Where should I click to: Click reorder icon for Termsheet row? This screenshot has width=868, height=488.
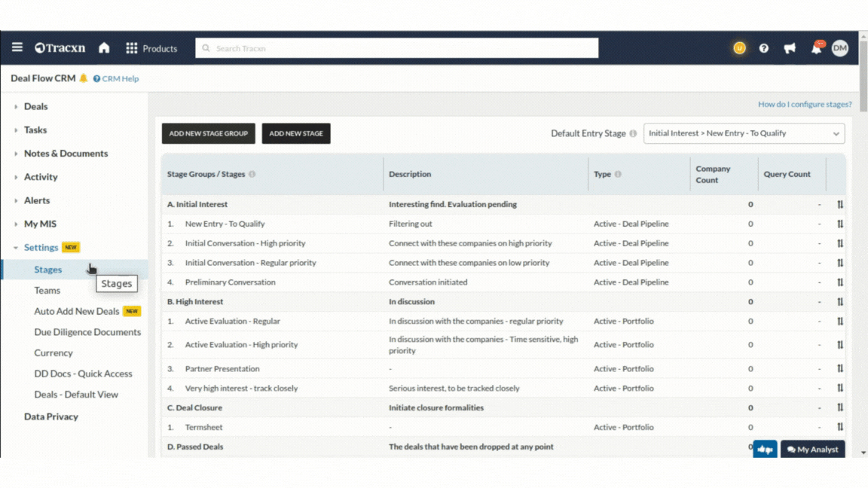839,427
